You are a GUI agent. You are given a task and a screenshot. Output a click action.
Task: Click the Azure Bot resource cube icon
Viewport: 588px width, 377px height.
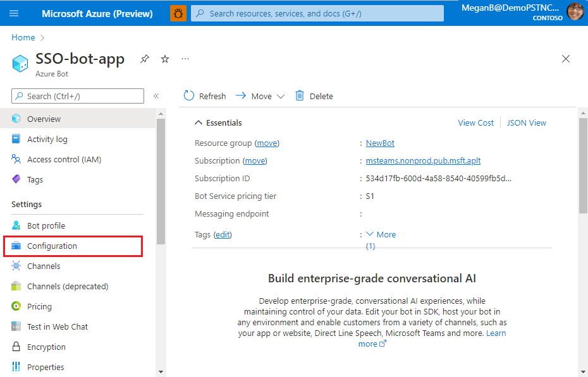coord(20,63)
